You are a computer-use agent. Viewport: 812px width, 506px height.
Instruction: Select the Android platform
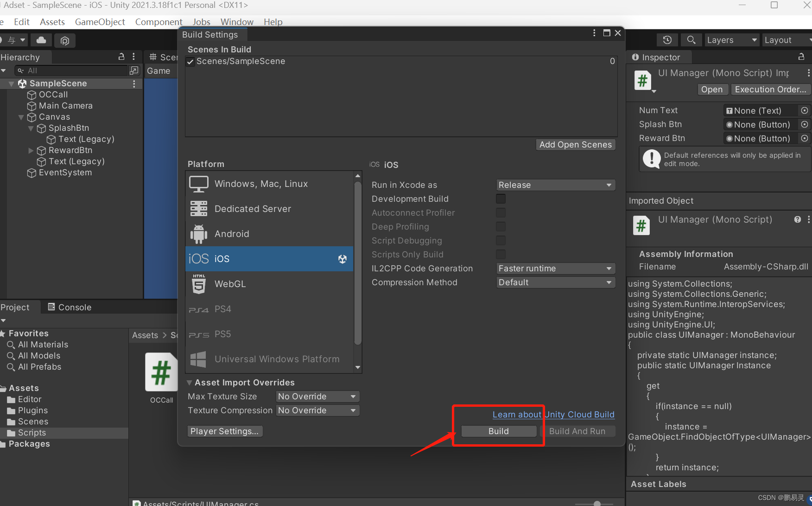269,234
